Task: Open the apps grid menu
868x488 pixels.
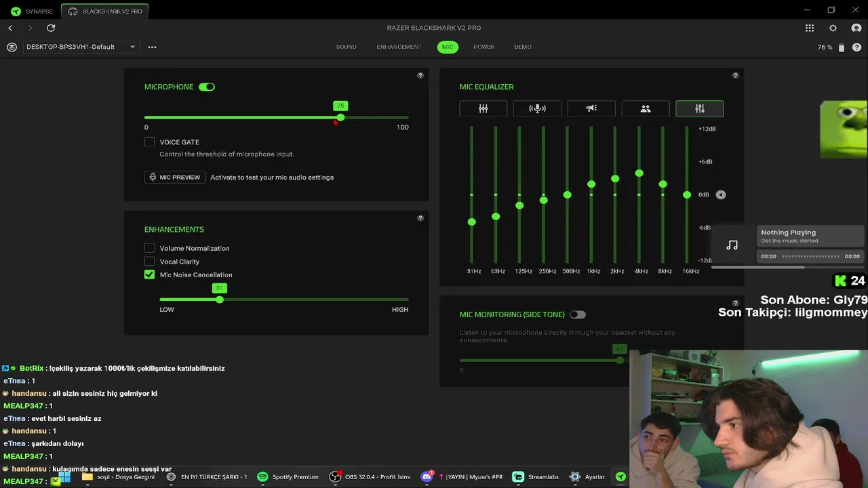Action: pyautogui.click(x=810, y=28)
